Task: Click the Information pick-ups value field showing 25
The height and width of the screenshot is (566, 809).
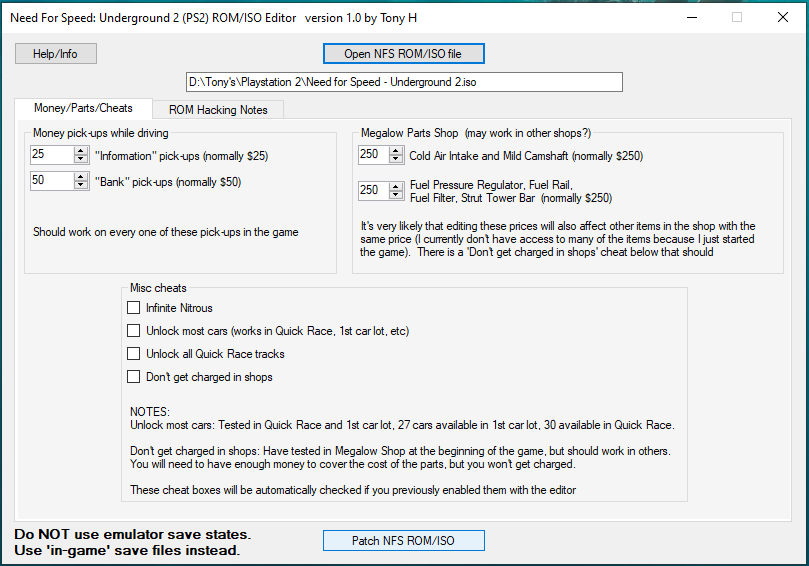Action: 52,155
